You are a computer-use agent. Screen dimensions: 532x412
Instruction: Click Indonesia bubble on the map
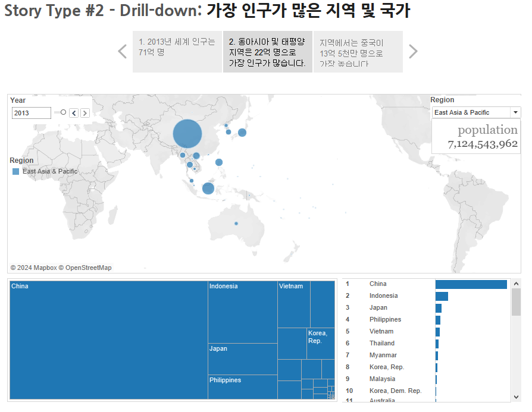pos(208,188)
